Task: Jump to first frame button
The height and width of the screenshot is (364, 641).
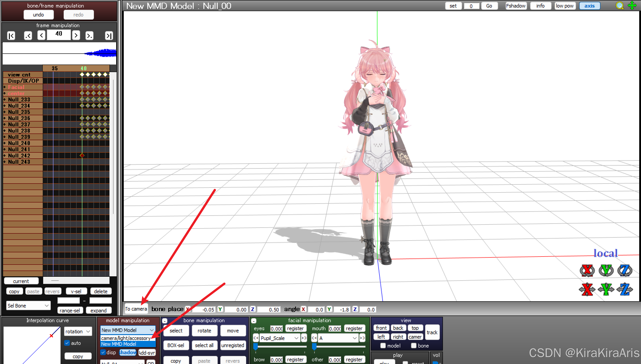Action: (x=11, y=36)
